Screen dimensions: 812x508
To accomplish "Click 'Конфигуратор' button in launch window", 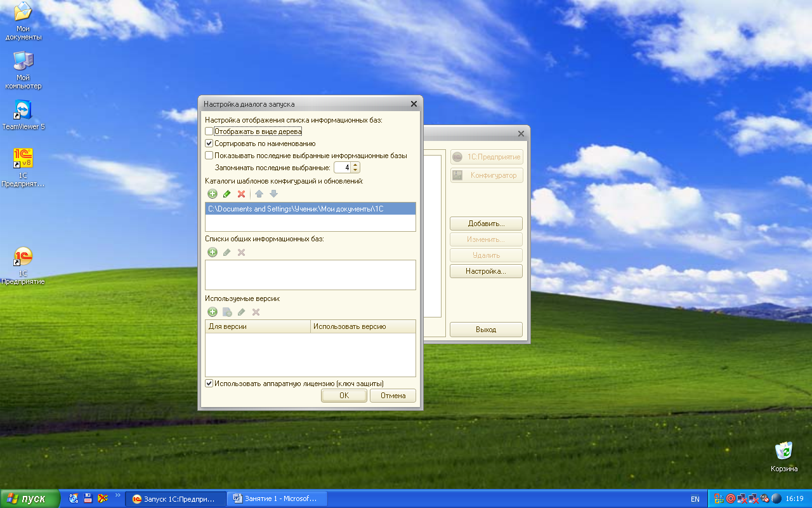I will tap(487, 175).
